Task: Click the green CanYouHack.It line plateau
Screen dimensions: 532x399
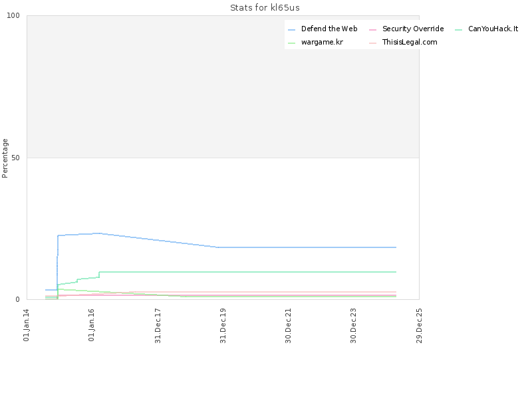Action: click(x=247, y=272)
